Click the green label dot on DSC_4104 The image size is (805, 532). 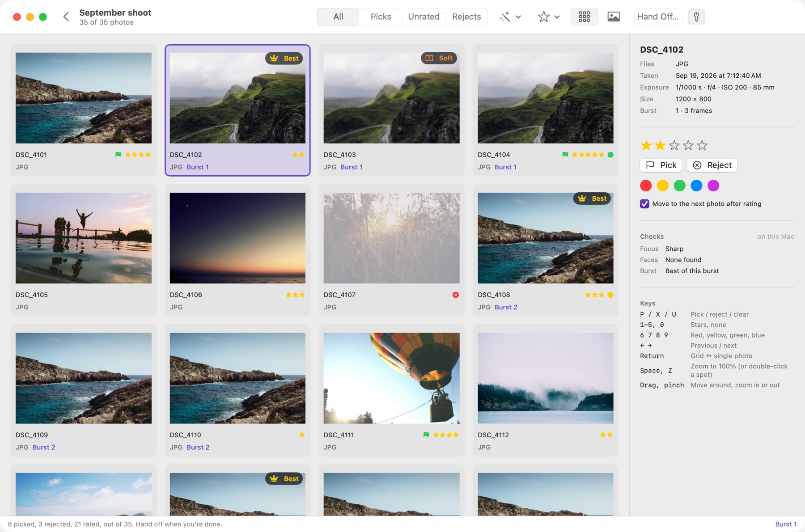pos(610,155)
